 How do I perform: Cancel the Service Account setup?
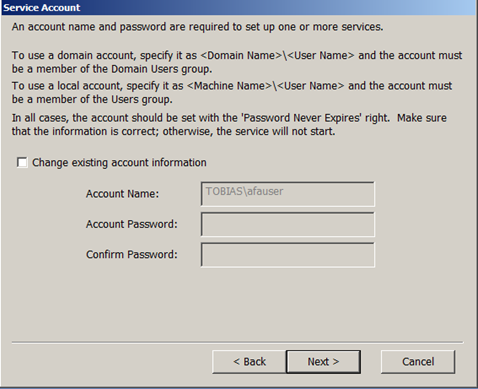(418, 362)
